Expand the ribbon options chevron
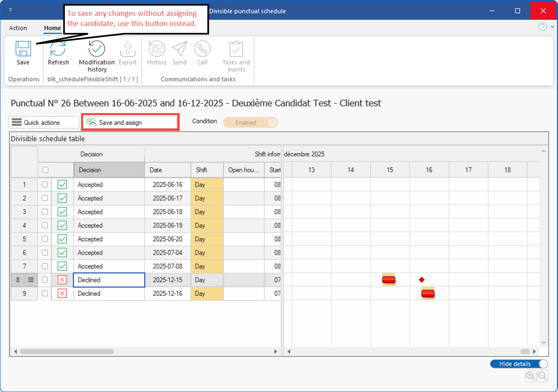This screenshot has height=392, width=558. (552, 27)
